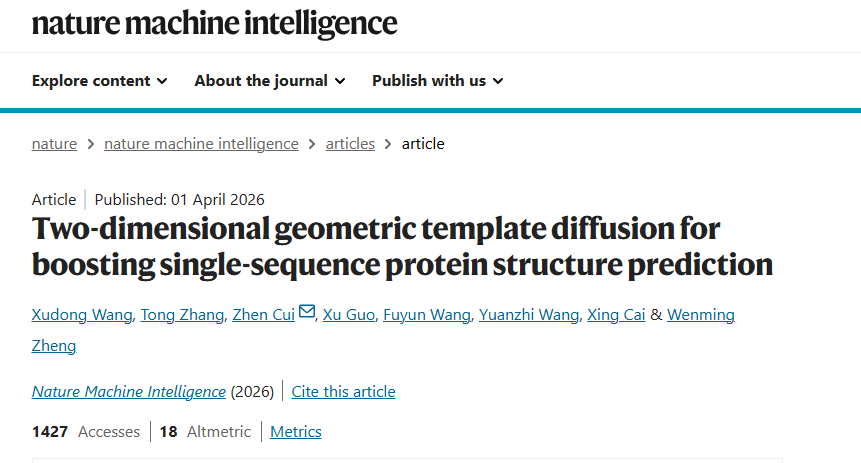Screen dimensions: 861x463
Task: Open Fuyun Wang author link
Action: 427,315
